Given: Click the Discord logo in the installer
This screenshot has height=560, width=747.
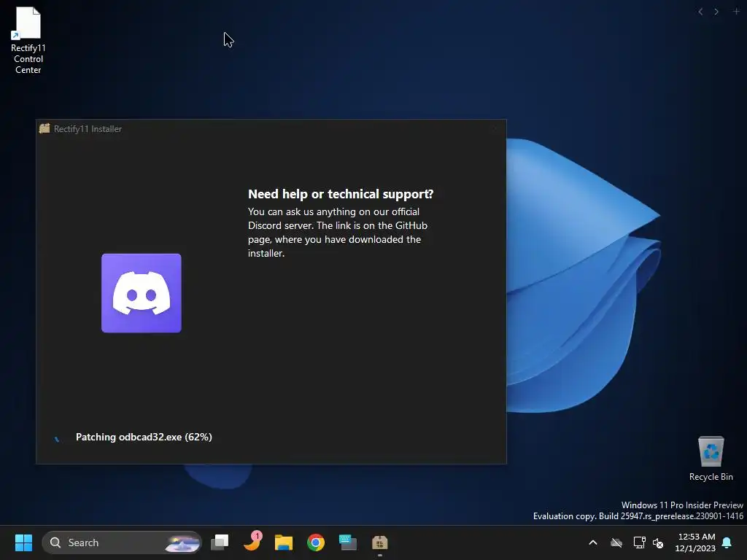Looking at the screenshot, I should click(142, 293).
